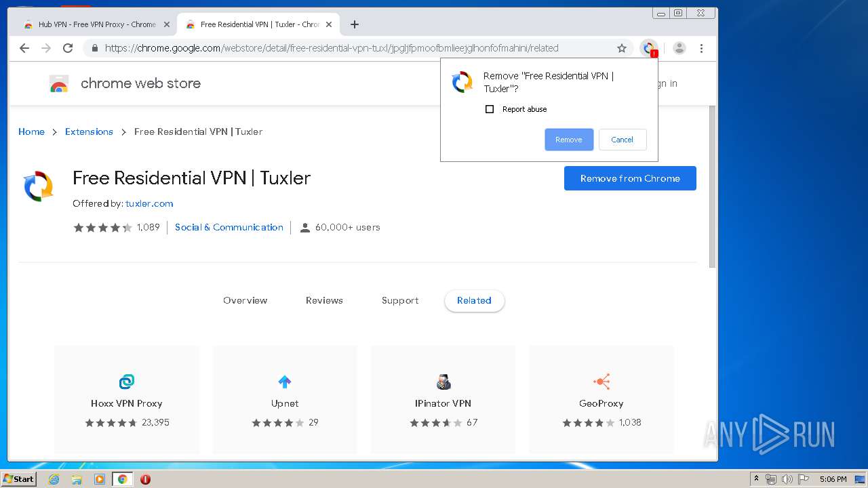Click the 1,089 ratings count

tap(149, 227)
